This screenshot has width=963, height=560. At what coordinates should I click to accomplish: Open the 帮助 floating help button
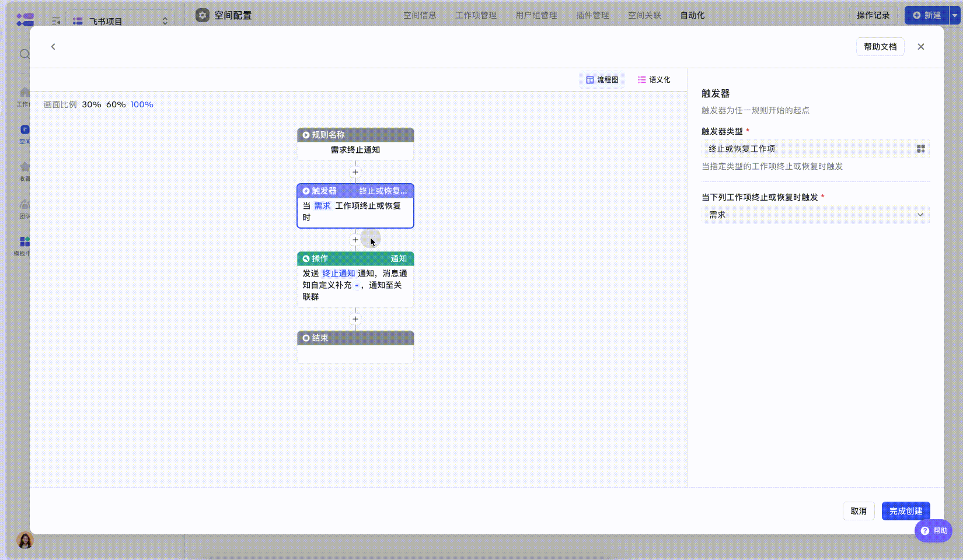pos(934,531)
